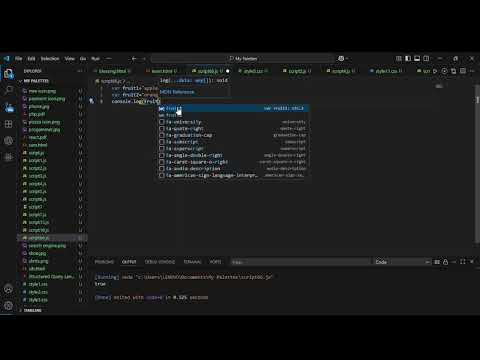This screenshot has height=360, width=480.
Task: Open the Accounts menu in activity bar
Action: [x=9, y=289]
